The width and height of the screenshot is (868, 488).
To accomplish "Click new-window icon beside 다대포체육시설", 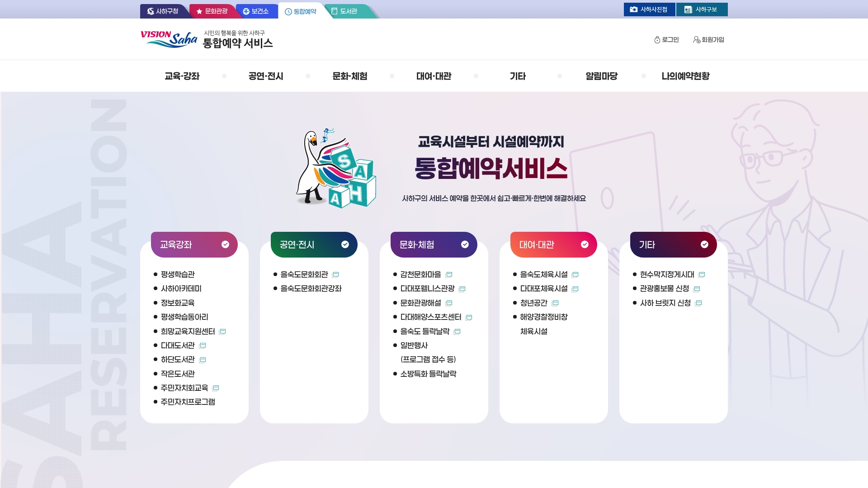I will click(575, 289).
